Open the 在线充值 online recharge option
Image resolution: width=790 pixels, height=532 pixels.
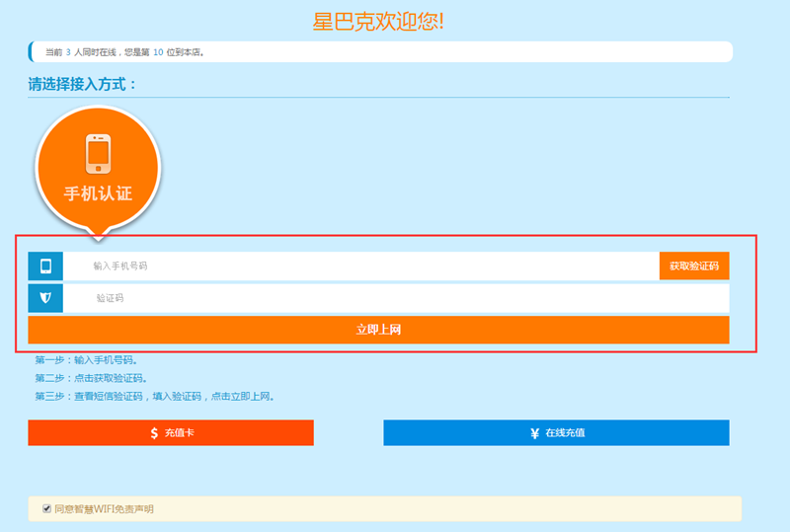point(556,432)
